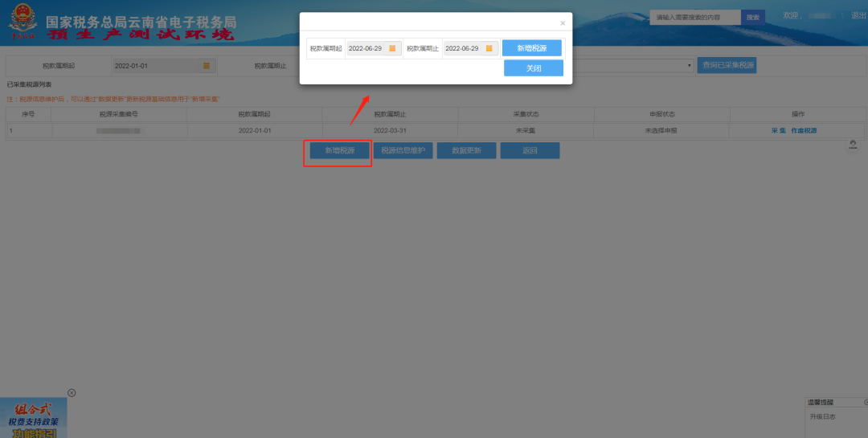Collapse the 温馨提醒 panel

pyautogui.click(x=866, y=403)
